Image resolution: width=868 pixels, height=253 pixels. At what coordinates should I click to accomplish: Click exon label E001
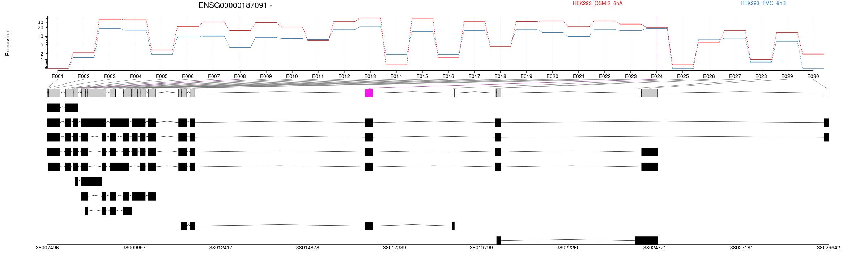pyautogui.click(x=58, y=76)
